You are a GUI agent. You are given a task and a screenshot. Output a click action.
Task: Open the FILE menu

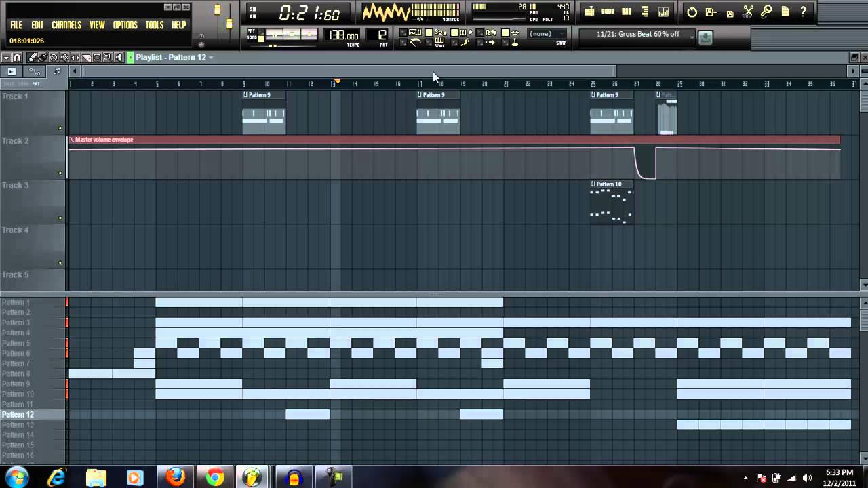coord(16,25)
